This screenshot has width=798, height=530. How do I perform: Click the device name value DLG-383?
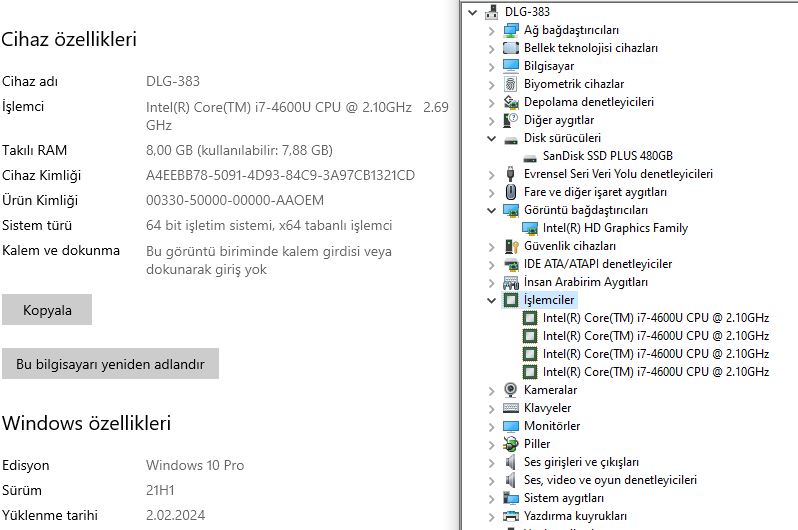point(173,81)
